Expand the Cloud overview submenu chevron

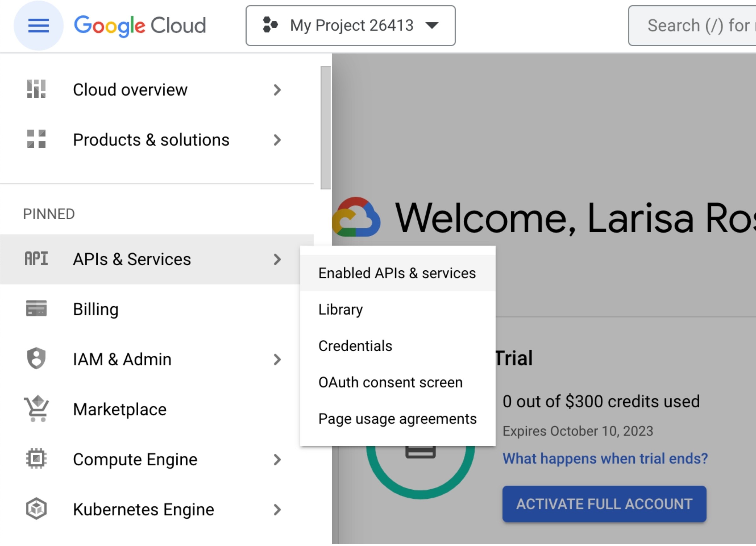[x=277, y=90]
